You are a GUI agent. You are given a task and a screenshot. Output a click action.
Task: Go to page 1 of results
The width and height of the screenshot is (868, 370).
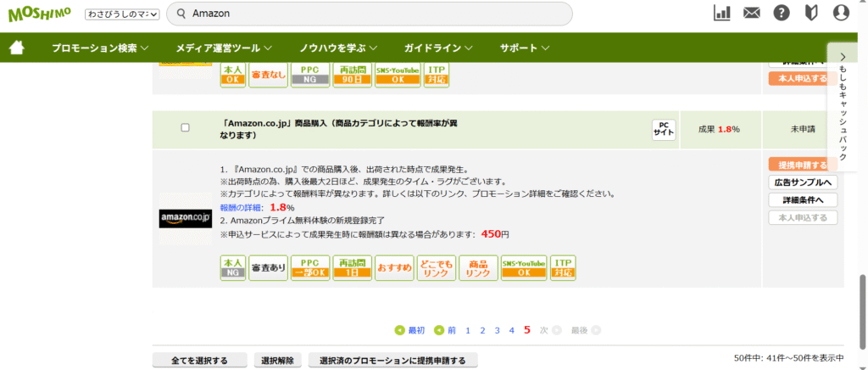(468, 330)
